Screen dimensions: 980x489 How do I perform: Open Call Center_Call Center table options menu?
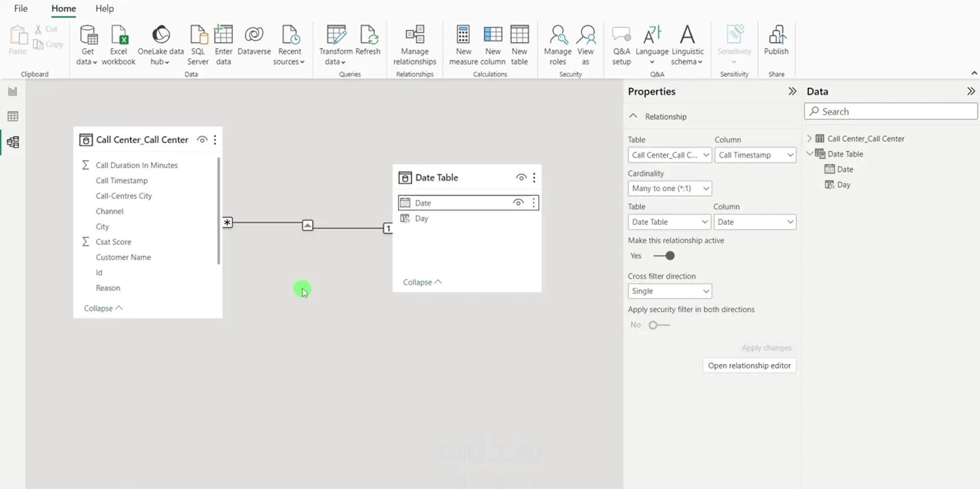tap(215, 139)
